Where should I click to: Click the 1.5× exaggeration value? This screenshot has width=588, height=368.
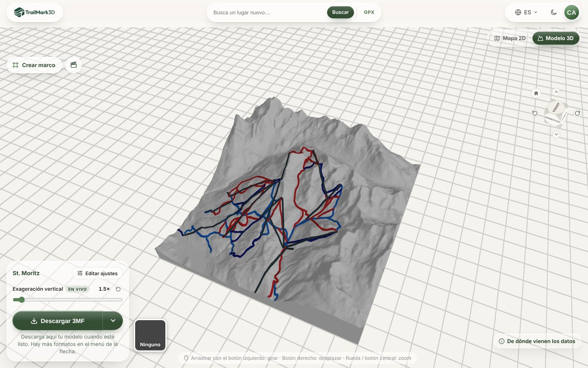coord(104,289)
